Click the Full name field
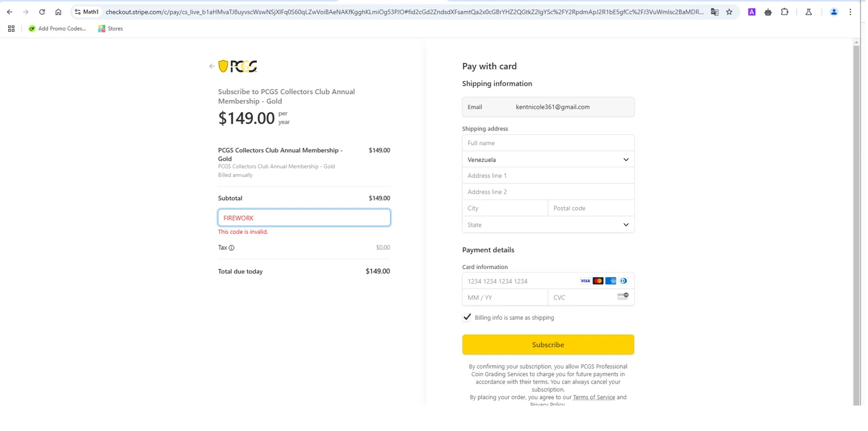Image resolution: width=868 pixels, height=431 pixels. point(548,143)
